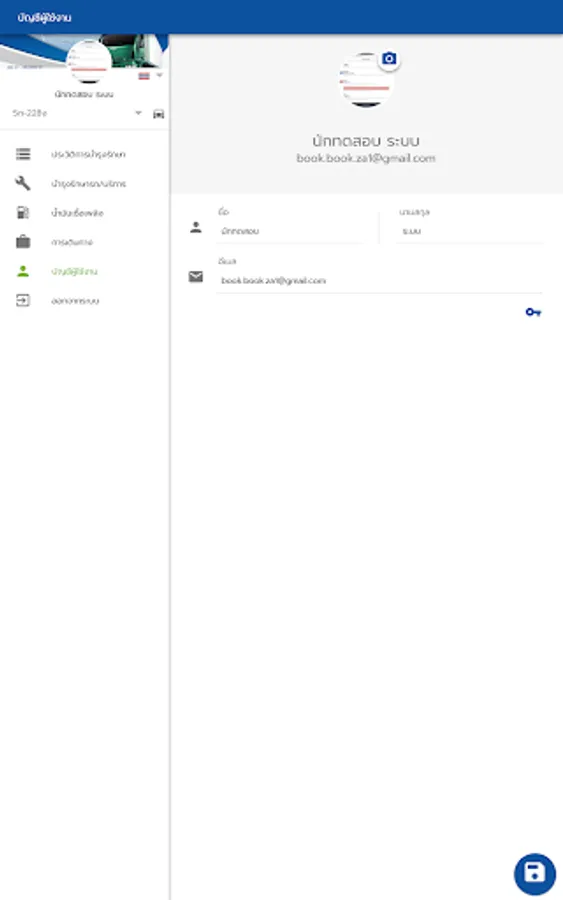
Task: Click the email input field
Action: 379,281
